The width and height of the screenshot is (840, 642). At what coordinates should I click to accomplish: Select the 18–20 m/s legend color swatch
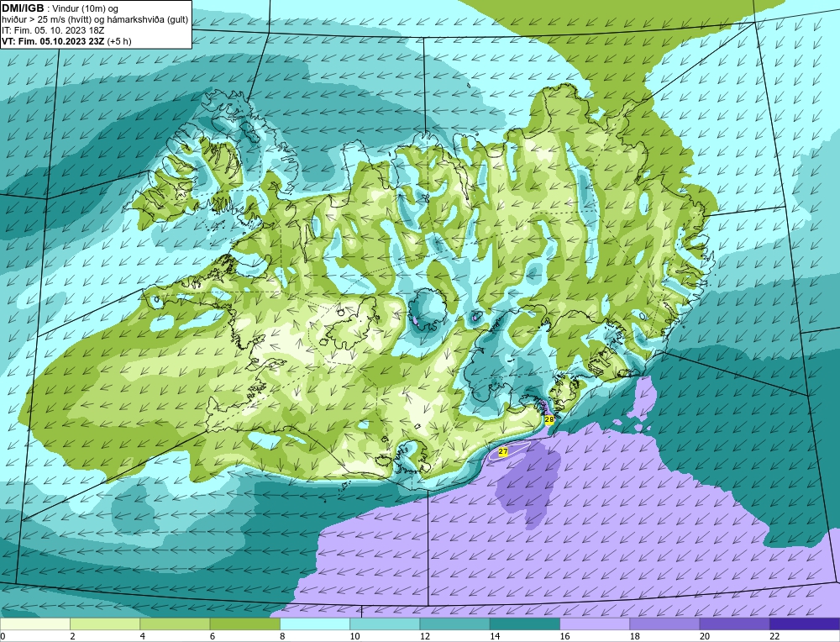pyautogui.click(x=664, y=624)
